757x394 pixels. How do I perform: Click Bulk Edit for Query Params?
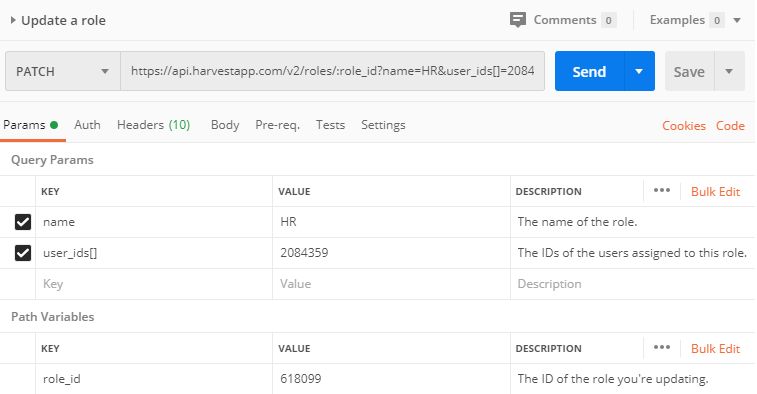(715, 192)
